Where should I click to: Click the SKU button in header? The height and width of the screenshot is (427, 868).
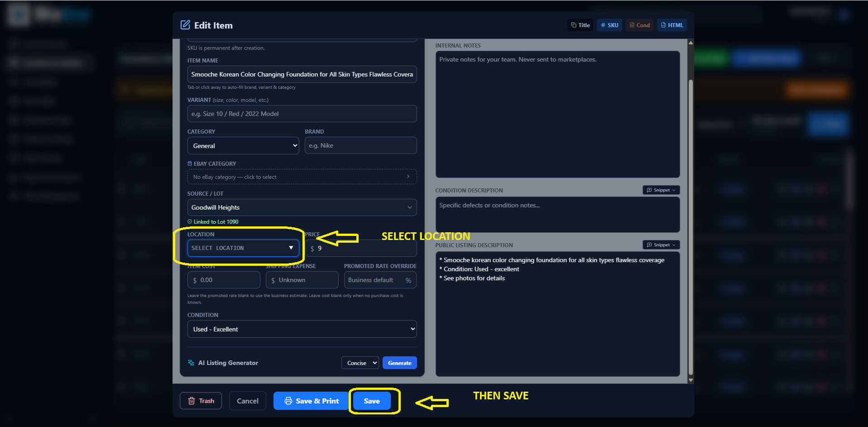[x=609, y=25]
